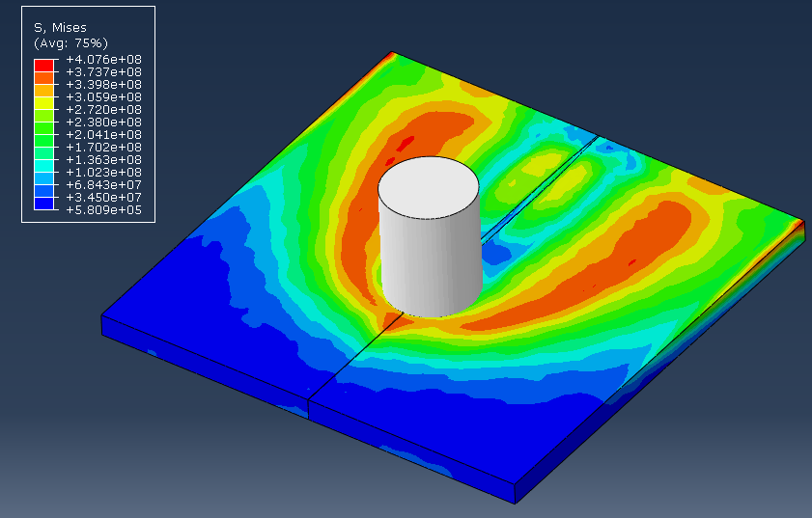Pick the red swatch atop the legend

tap(44, 66)
